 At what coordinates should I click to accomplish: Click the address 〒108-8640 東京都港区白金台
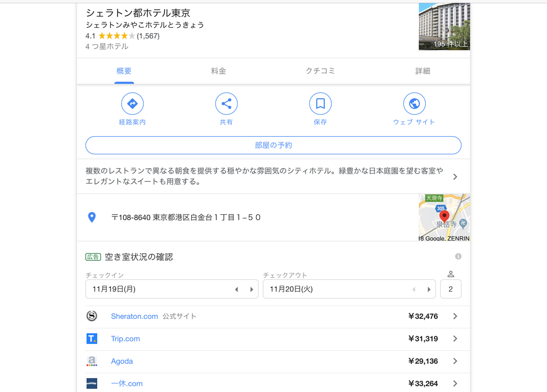[x=186, y=217]
